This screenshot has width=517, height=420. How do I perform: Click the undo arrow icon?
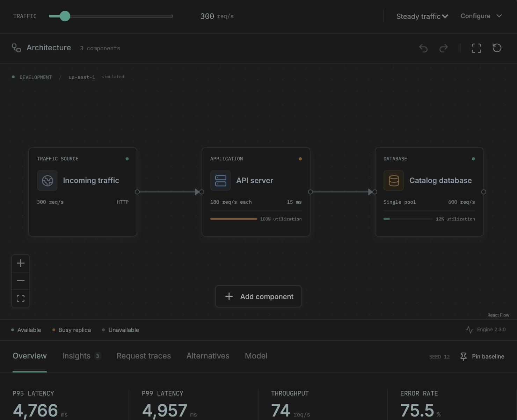tap(423, 48)
